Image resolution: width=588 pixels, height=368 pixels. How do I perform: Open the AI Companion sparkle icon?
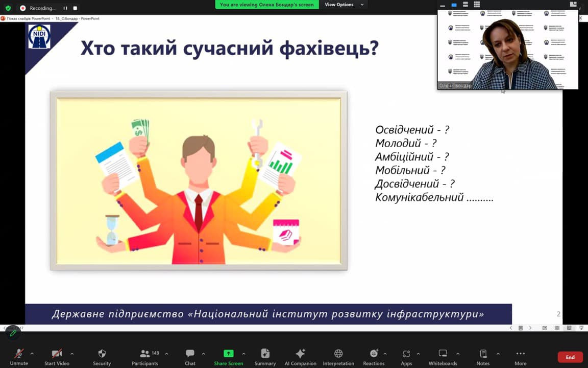tap(300, 356)
